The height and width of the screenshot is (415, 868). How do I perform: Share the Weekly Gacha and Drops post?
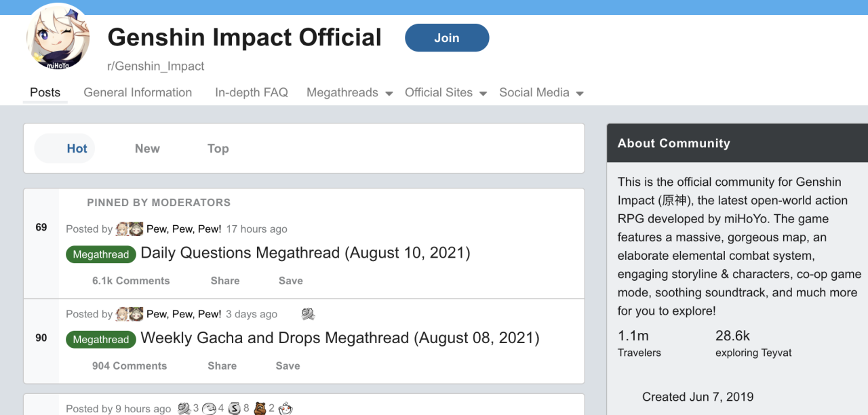222,365
